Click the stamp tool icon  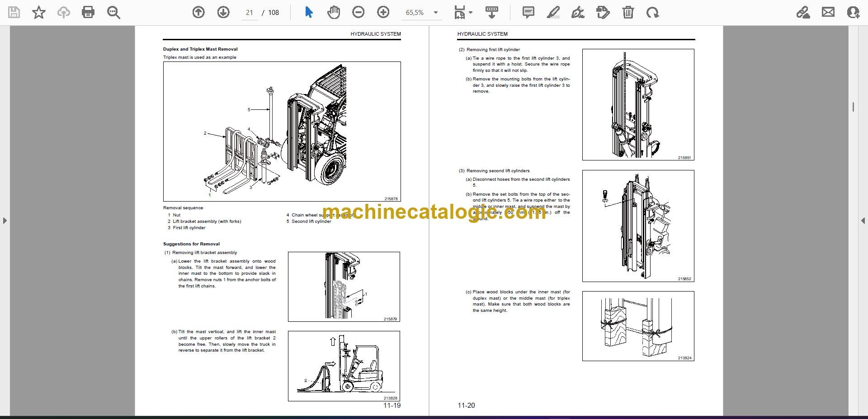603,12
